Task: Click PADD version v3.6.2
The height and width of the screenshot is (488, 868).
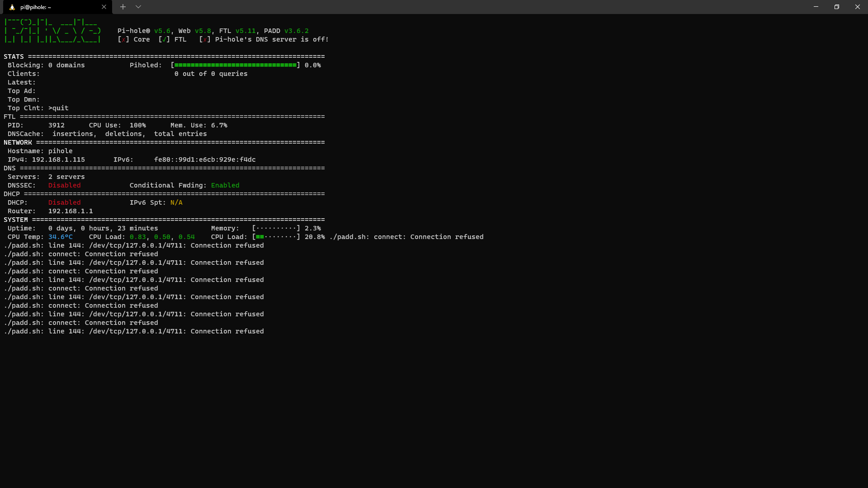Action: [297, 31]
